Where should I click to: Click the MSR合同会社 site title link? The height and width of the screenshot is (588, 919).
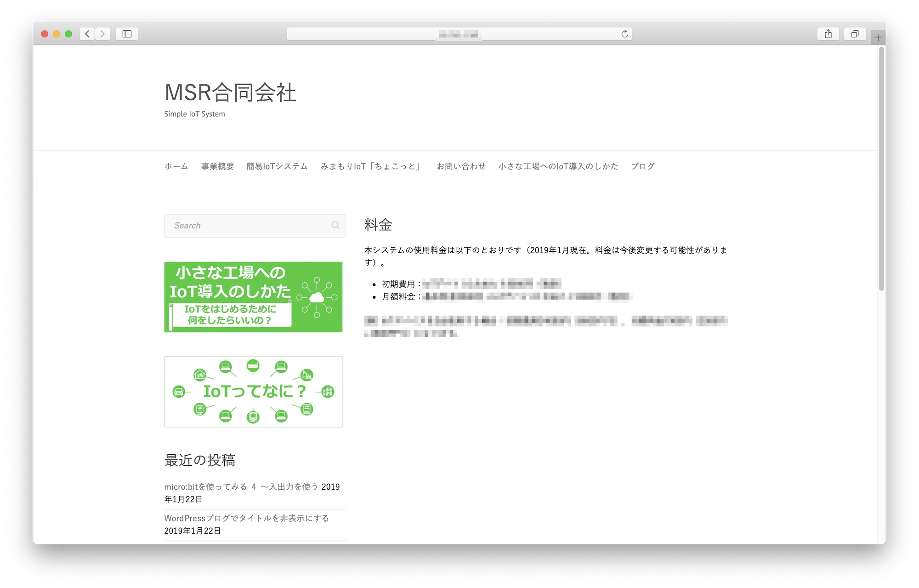pos(230,92)
